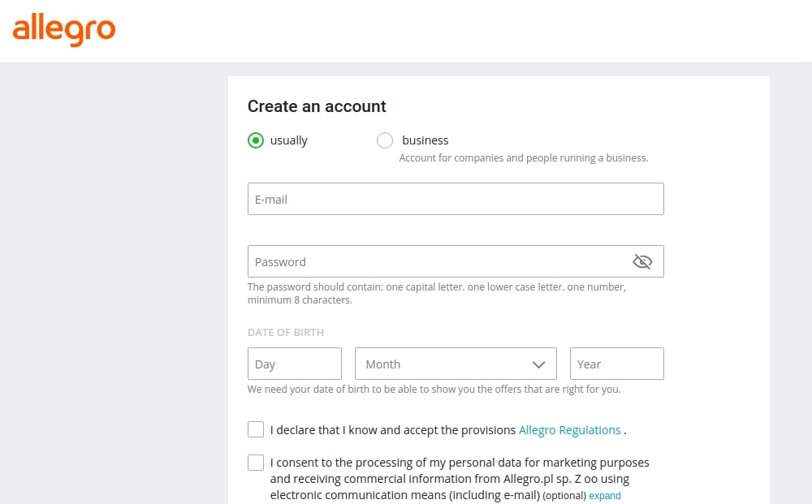The image size is (812, 504).
Task: Click the DATE OF BIRTH label
Action: pos(286,333)
